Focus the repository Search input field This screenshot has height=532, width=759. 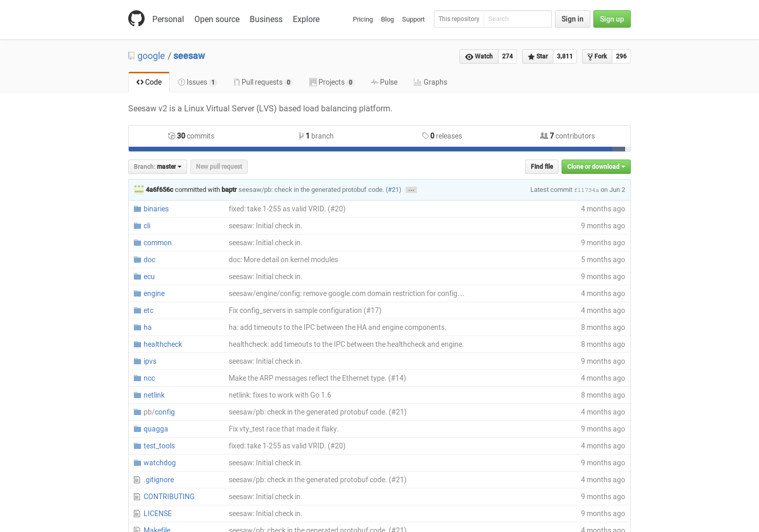pos(517,19)
